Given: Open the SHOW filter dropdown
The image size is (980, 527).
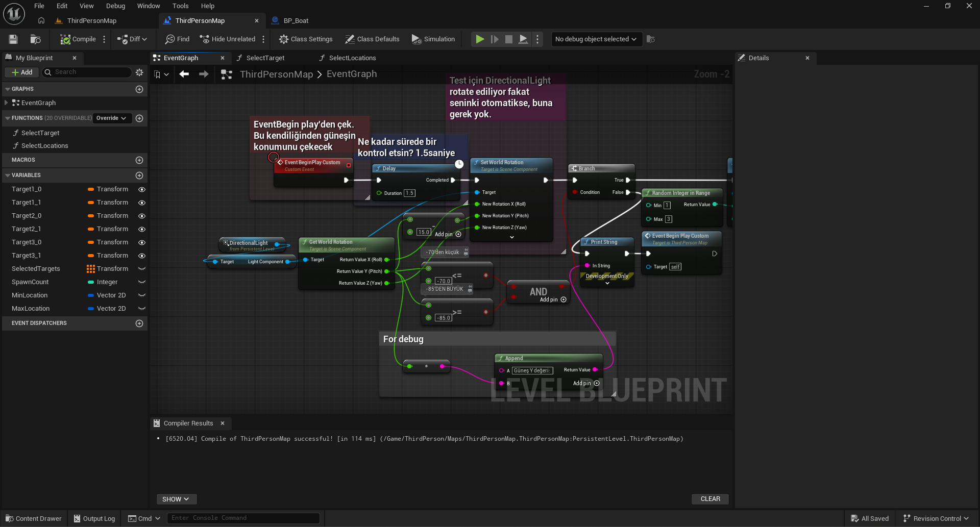Looking at the screenshot, I should [x=176, y=499].
